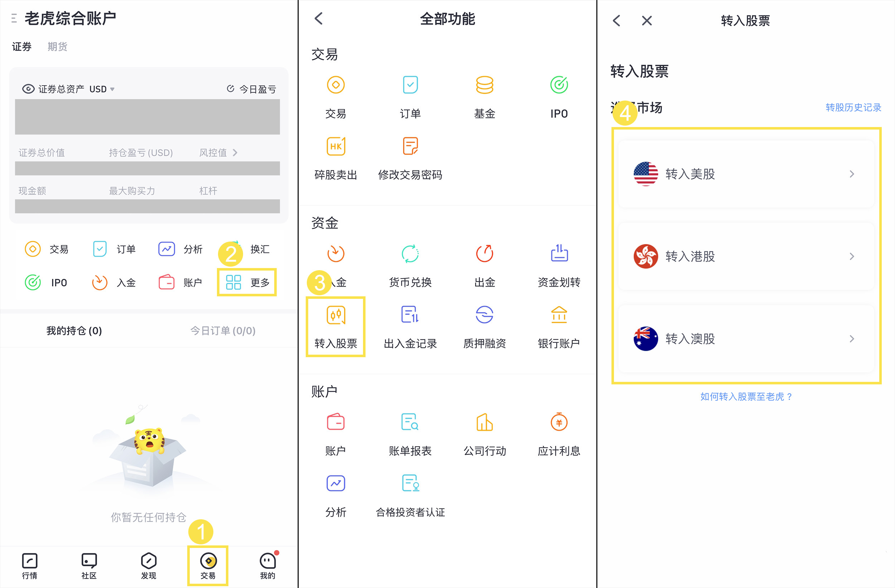Open 出金 withdrawal function
Viewport: 895px width, 588px height.
[x=485, y=266]
